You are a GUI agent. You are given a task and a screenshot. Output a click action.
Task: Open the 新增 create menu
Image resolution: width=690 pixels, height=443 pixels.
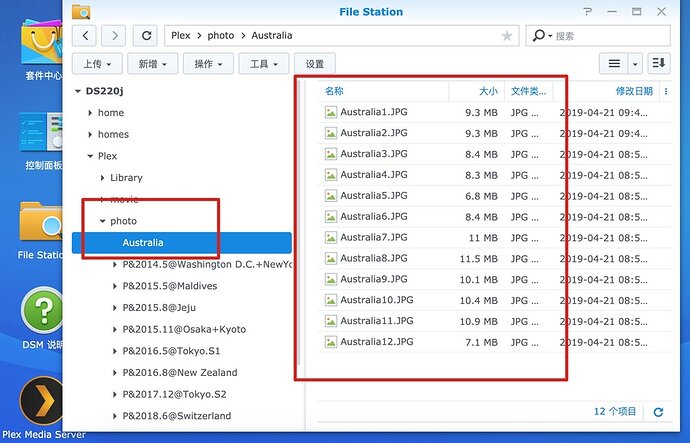(152, 64)
